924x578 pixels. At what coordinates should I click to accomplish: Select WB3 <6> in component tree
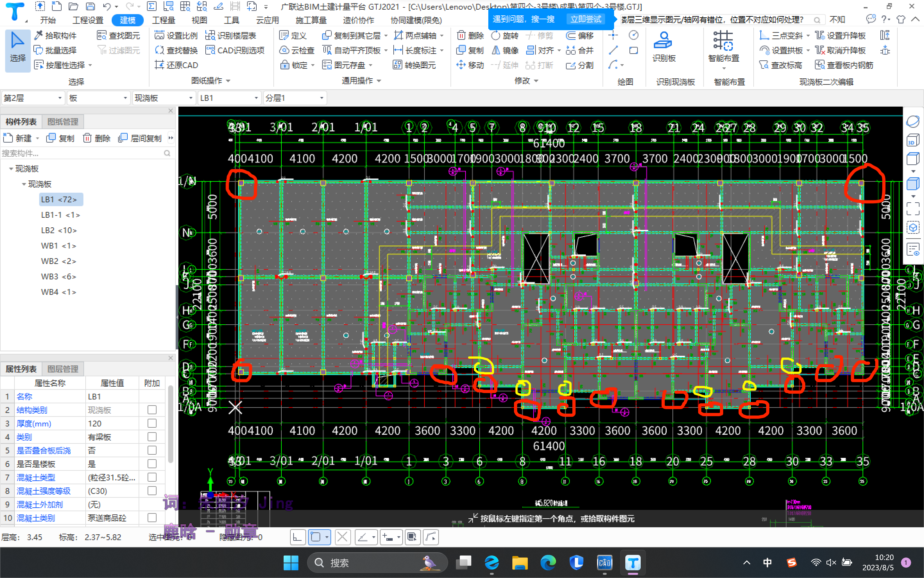click(x=58, y=276)
